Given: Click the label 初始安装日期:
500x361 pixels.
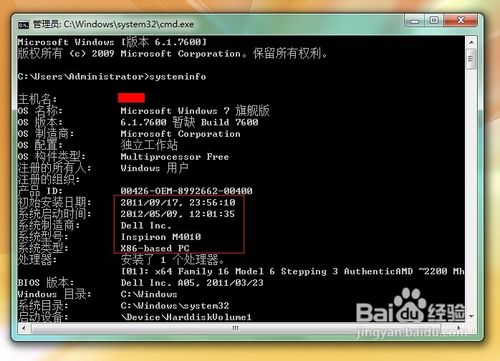Looking at the screenshot, I should click(x=54, y=202).
